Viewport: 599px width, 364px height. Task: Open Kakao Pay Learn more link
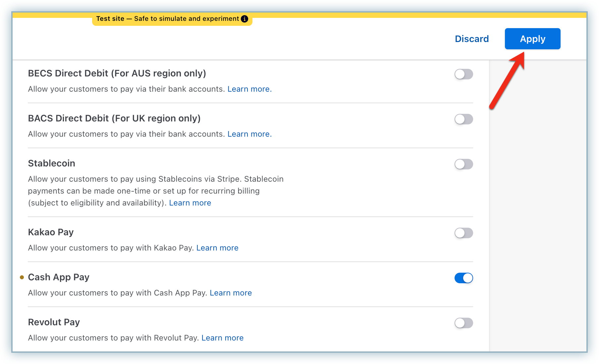click(x=217, y=248)
